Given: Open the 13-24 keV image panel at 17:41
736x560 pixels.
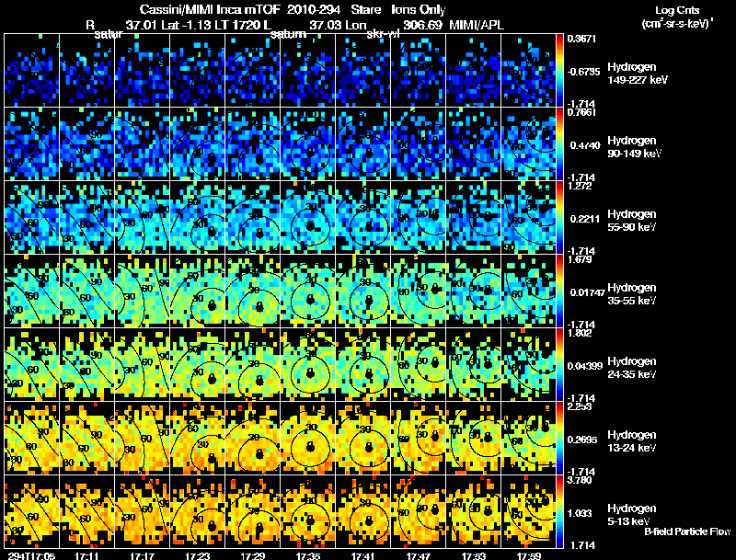Looking at the screenshot, I should pos(362,439).
